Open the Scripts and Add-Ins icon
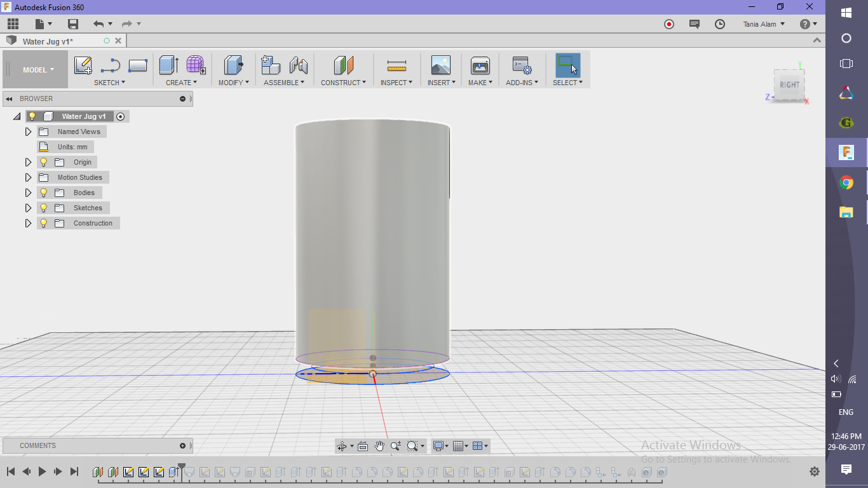Image resolution: width=868 pixels, height=488 pixels. click(522, 65)
